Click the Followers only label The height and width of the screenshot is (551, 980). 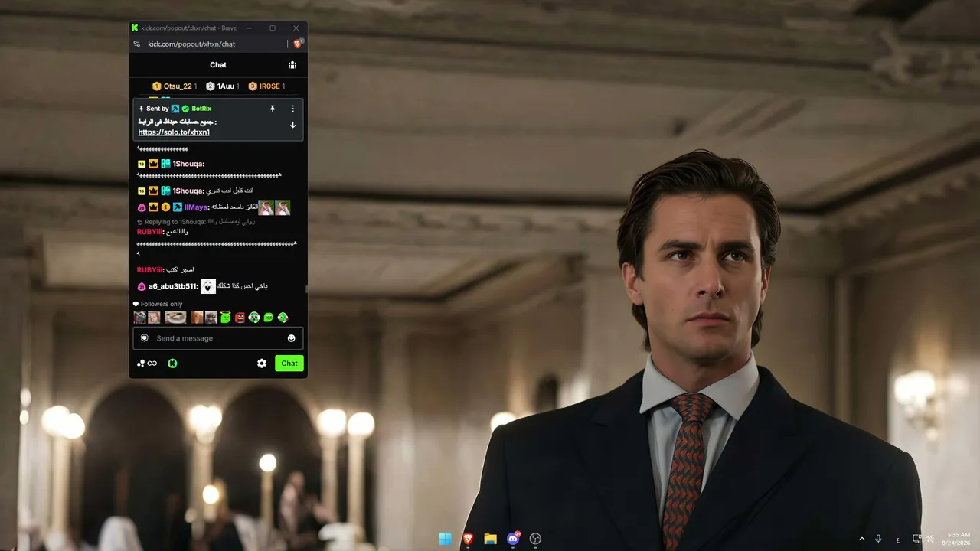pos(158,304)
